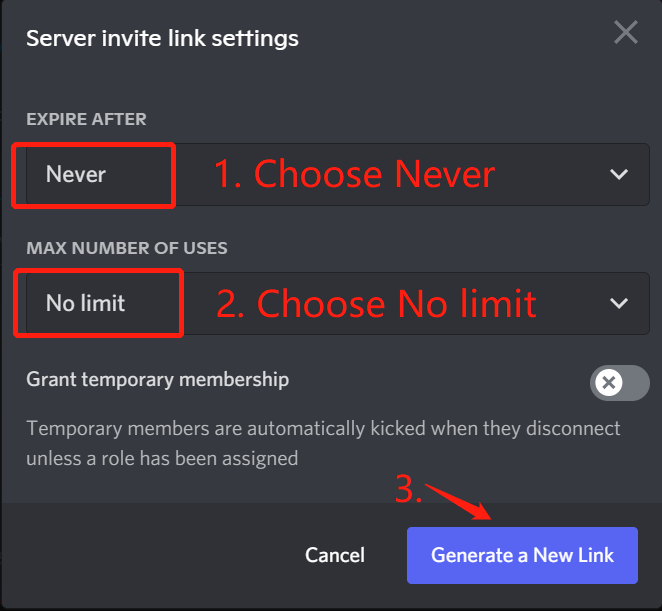Click the X knob on the membership toggle
Image resolution: width=662 pixels, height=611 pixels.
608,382
